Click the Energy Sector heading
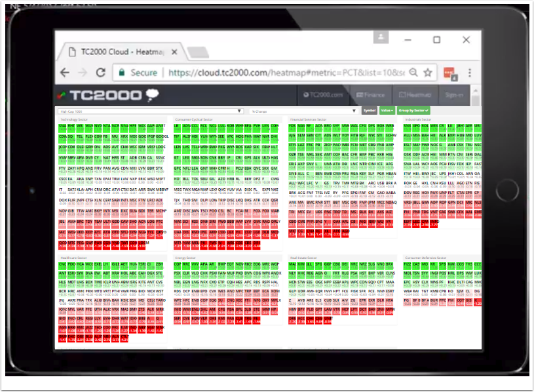This screenshot has height=392, width=534. coord(185,258)
